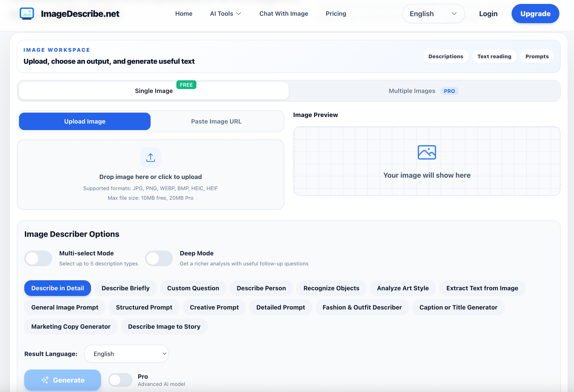The width and height of the screenshot is (574, 392).
Task: Click the Image Preview placeholder area
Action: pyautogui.click(x=427, y=161)
